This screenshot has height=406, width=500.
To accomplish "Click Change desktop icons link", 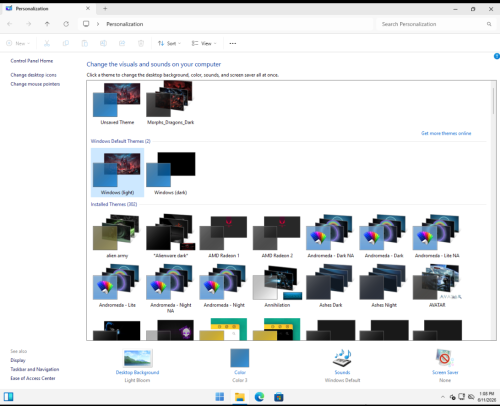I will click(x=33, y=75).
